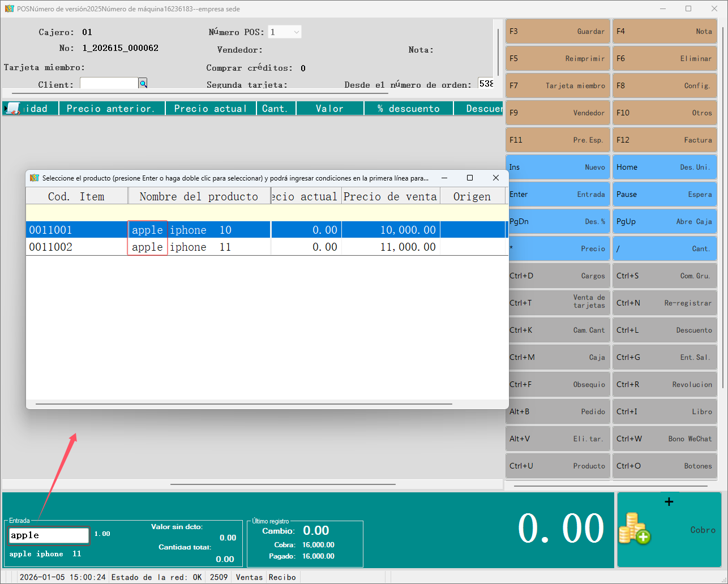Click the grid corner icon in table header

[12, 108]
